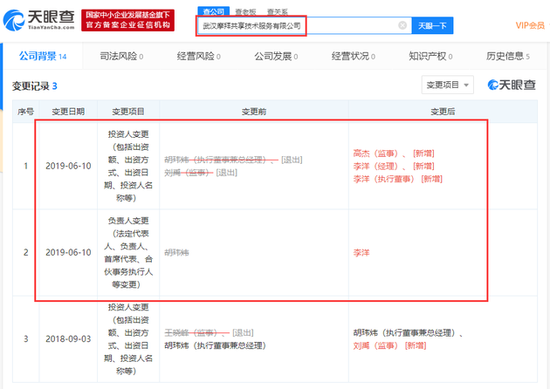This screenshot has width=550, height=389.
Task: Select the 知识产权 tab
Action: pyautogui.click(x=430, y=56)
